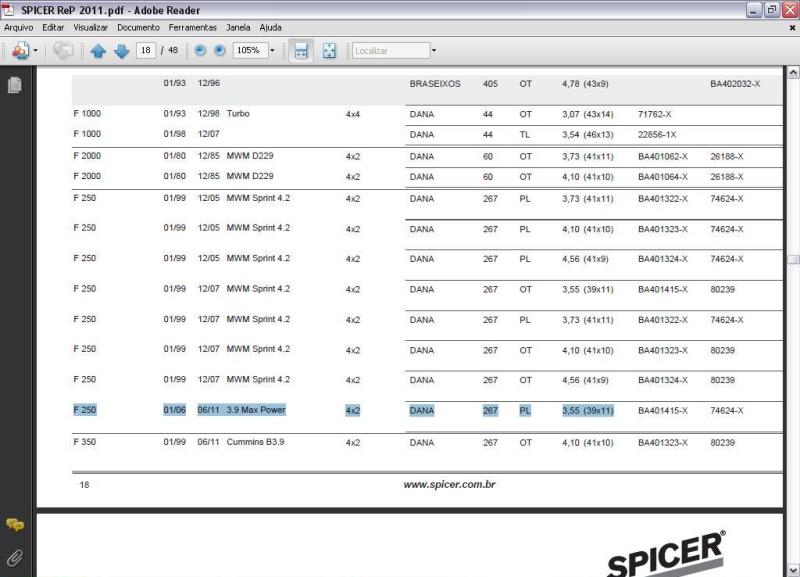800x577 pixels.
Task: Click the Adobe Reader title bar icon
Action: (x=8, y=9)
